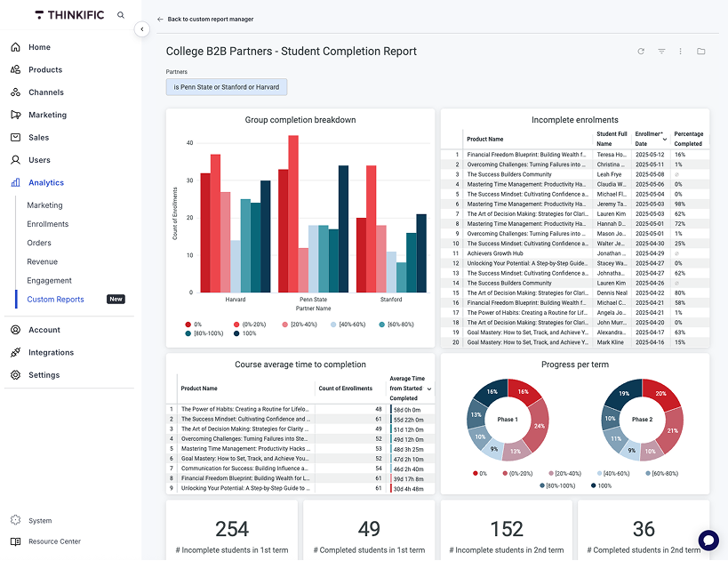Open Sales via its icon
This screenshot has height=561, width=728.
(15, 138)
